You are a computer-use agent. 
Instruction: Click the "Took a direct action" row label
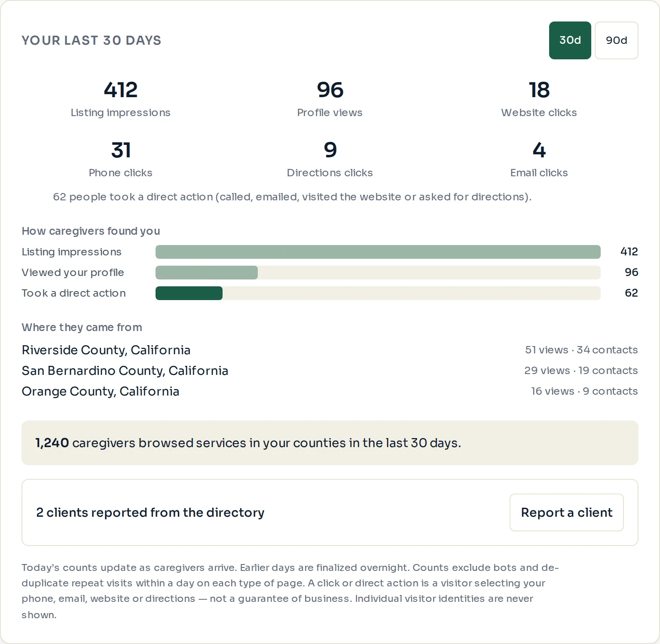click(73, 293)
